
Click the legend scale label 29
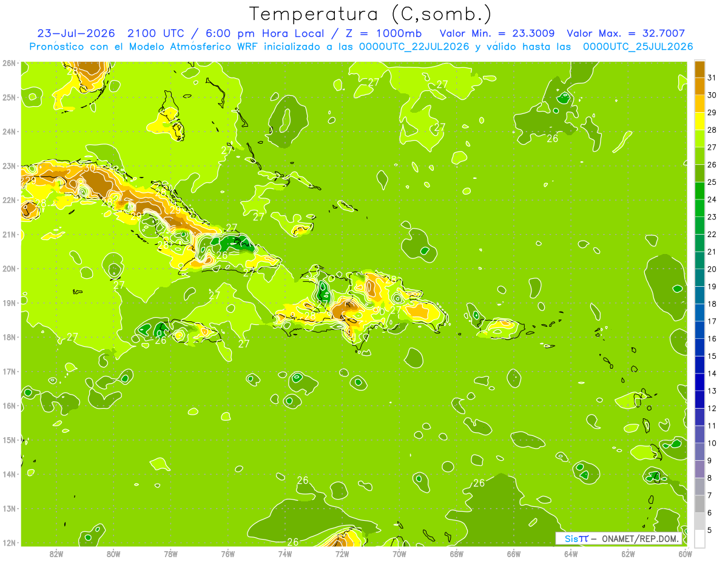pos(712,112)
